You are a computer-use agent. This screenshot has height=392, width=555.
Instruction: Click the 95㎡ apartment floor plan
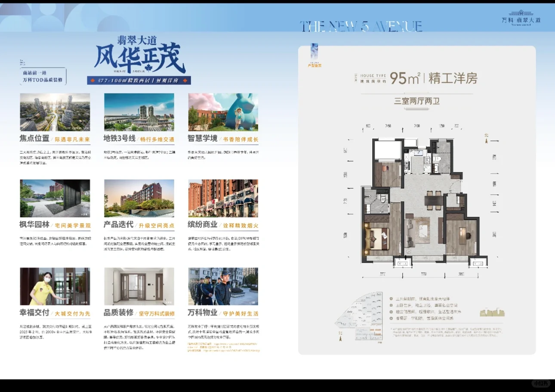coord(424,202)
